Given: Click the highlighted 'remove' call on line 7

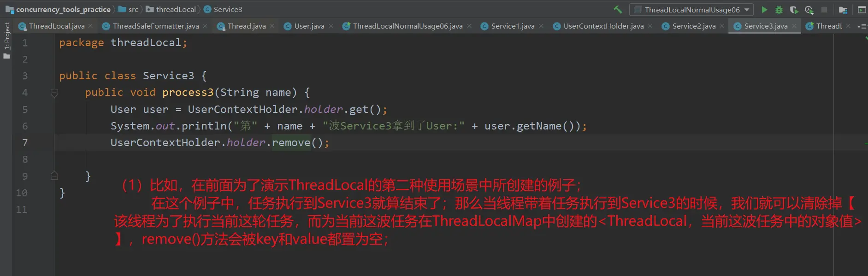Looking at the screenshot, I should [x=291, y=143].
